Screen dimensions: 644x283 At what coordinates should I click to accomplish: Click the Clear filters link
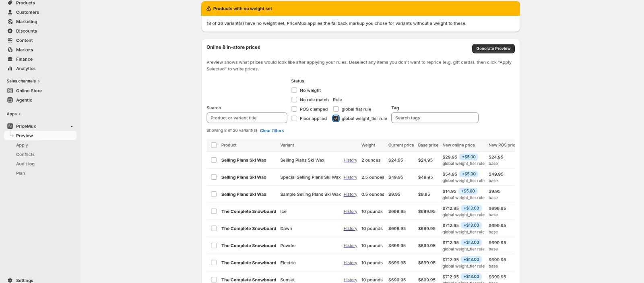coord(272,131)
